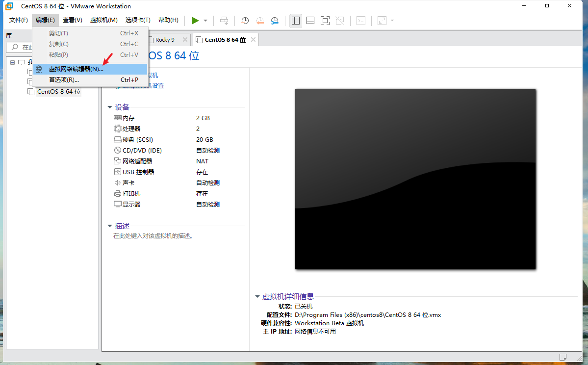Revert to snapshot using the orange arrow clock icon

coord(260,21)
